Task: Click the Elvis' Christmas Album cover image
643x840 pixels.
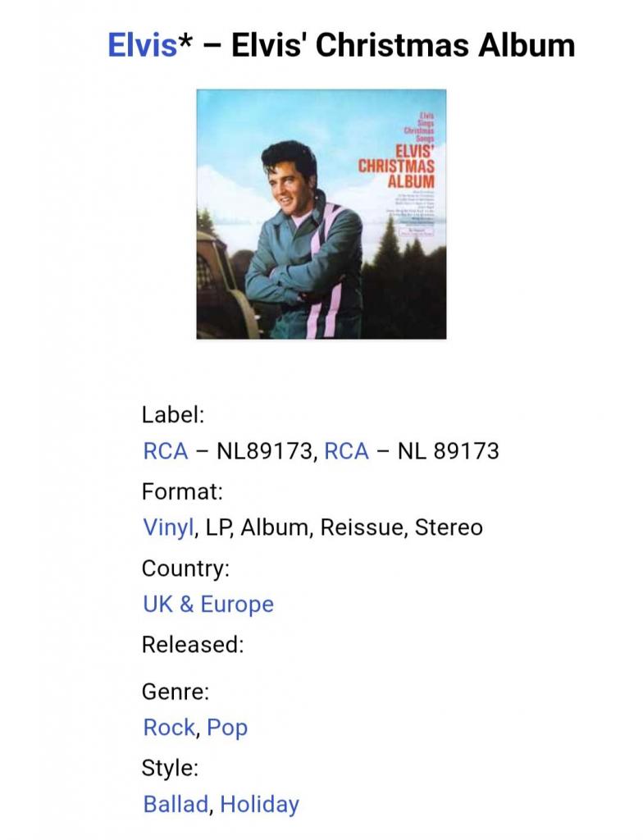Action: [x=321, y=214]
